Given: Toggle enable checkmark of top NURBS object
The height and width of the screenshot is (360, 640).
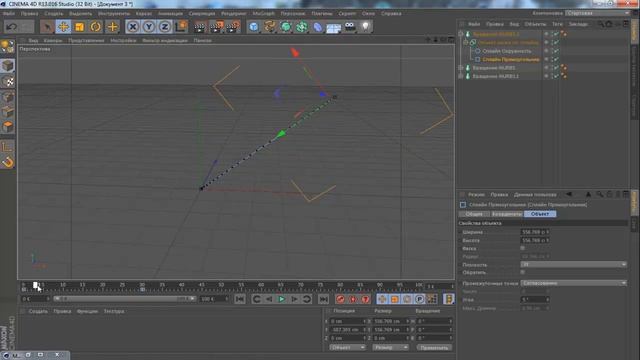Looking at the screenshot, I should (557, 34).
